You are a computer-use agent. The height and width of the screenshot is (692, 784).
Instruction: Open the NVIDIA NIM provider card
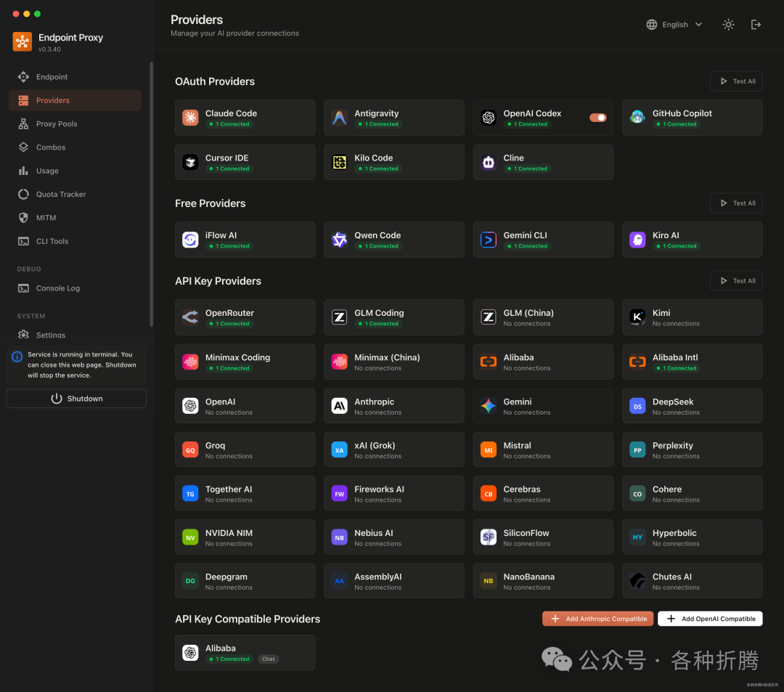pos(245,537)
